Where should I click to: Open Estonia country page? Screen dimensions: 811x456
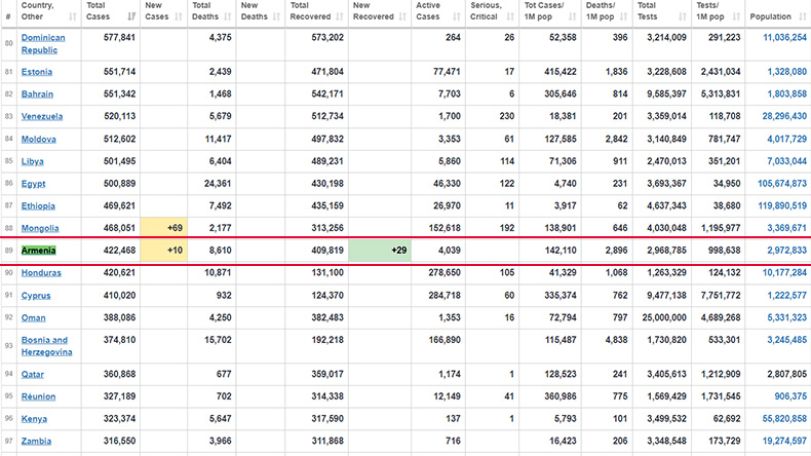[x=37, y=72]
